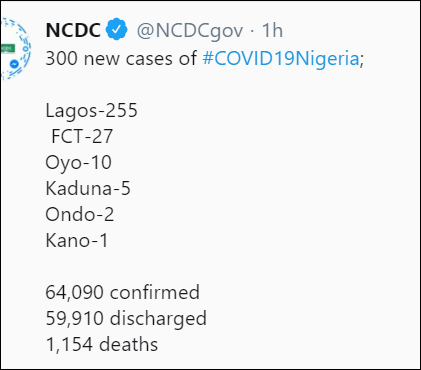Click the Kano-1 line
The image size is (421, 370).
click(77, 240)
